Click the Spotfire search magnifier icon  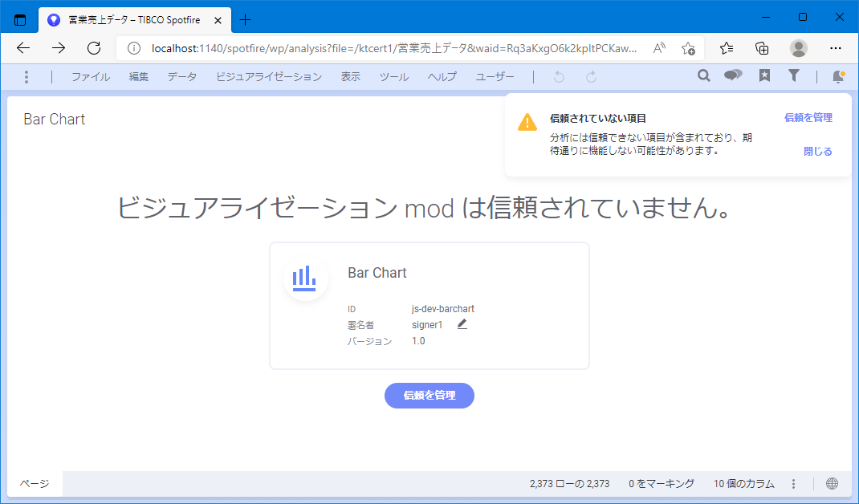coord(704,76)
